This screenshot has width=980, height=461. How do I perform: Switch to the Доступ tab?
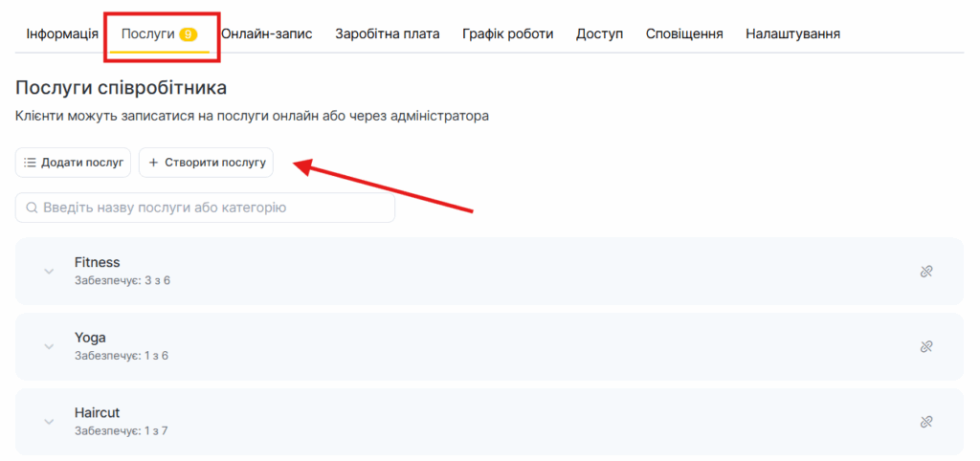599,33
